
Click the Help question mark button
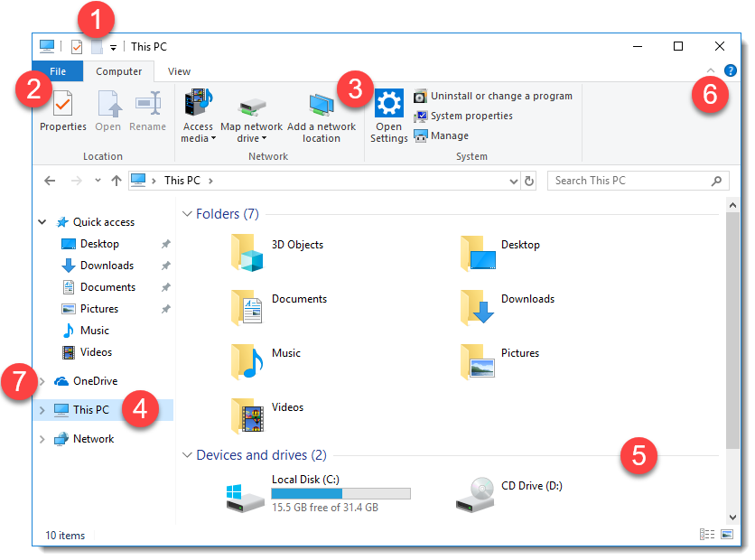pos(730,70)
